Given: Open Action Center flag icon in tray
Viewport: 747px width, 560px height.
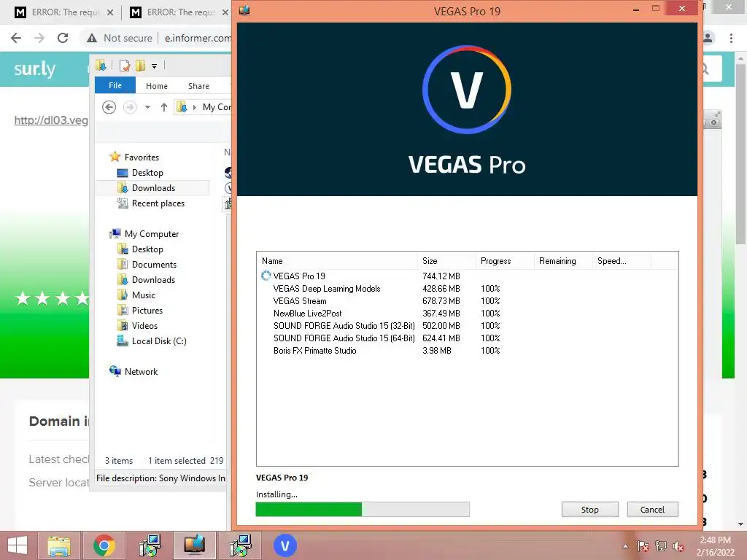Looking at the screenshot, I should (643, 546).
